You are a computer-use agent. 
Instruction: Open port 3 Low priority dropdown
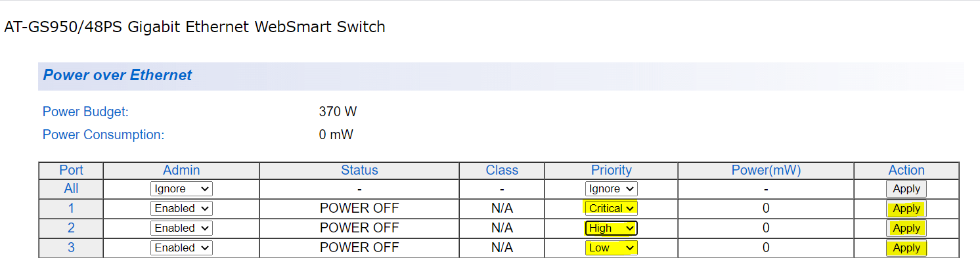click(x=611, y=248)
